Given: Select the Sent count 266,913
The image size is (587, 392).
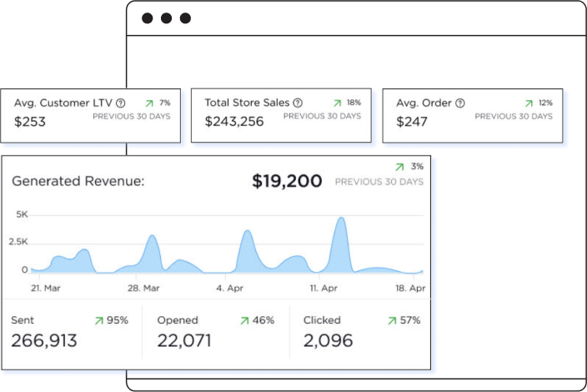Looking at the screenshot, I should (x=44, y=340).
